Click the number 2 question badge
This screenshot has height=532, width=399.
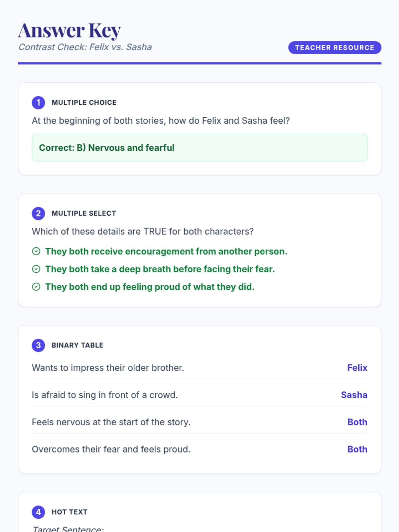tap(38, 213)
